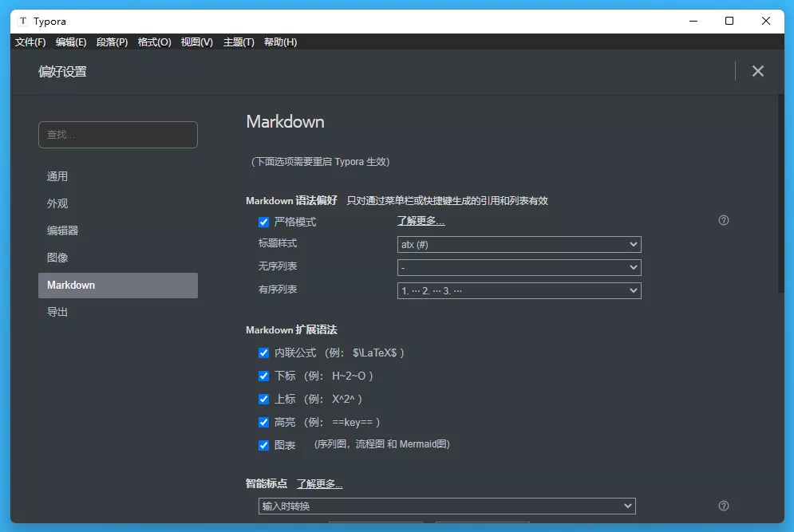This screenshot has width=794, height=532.
Task: Switch to the 导出 settings section
Action: click(57, 312)
